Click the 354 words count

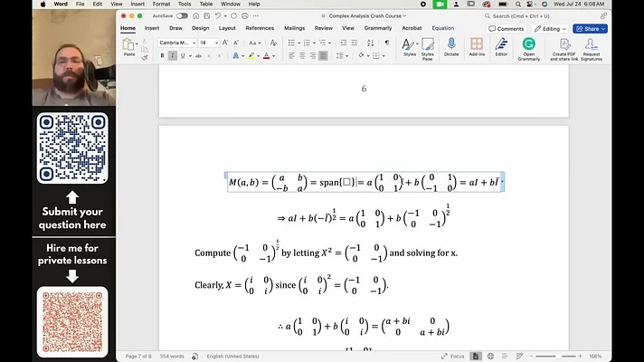172,357
